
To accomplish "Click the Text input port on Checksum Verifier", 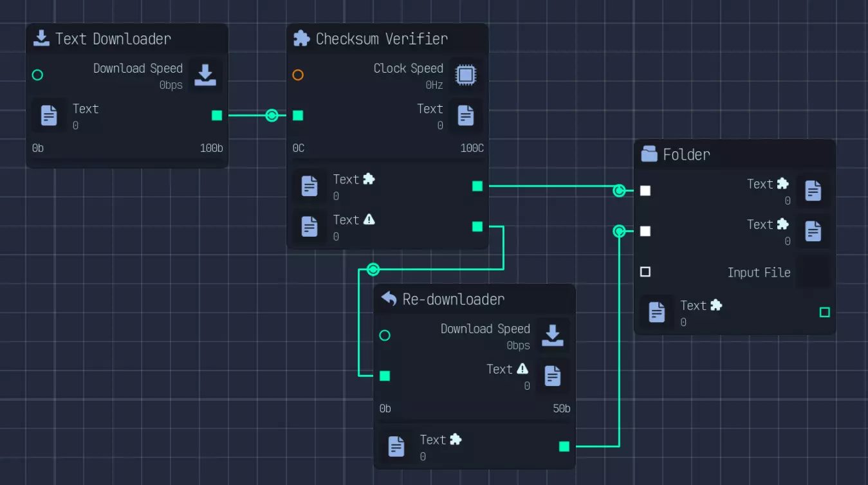I will 298,116.
